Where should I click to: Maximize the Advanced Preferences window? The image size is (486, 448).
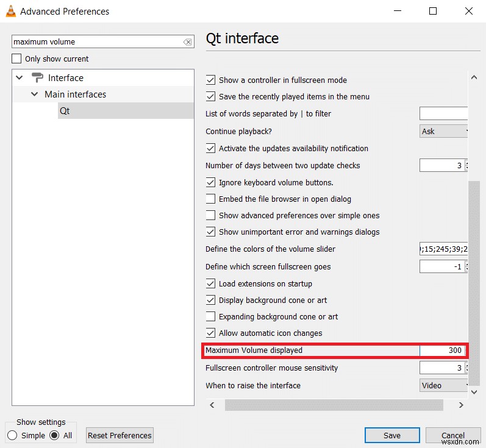(x=433, y=11)
